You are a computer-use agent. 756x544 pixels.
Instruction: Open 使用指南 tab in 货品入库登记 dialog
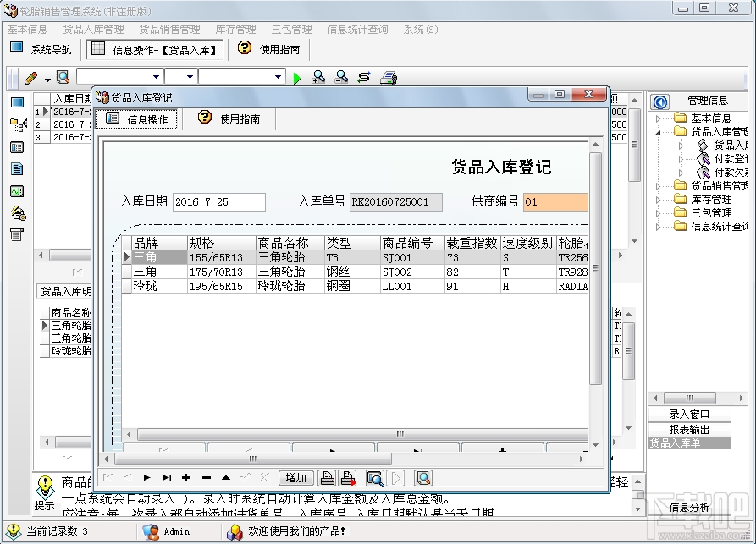tap(229, 118)
